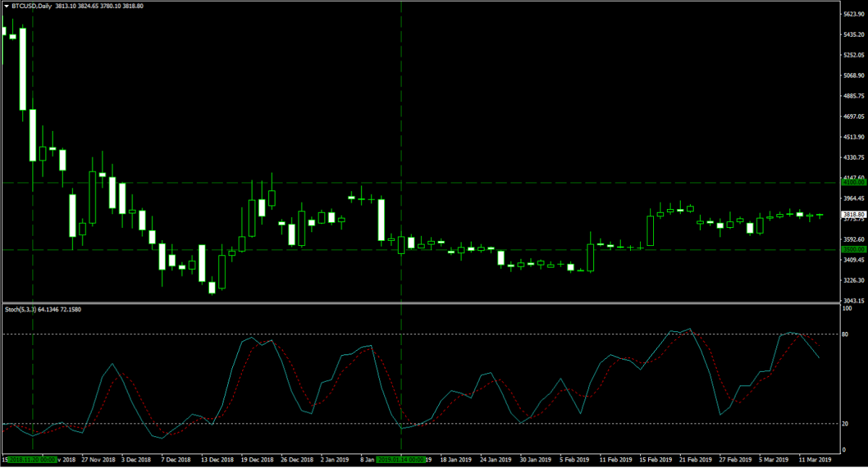Click the triangle arrow beside BTCUSD,Daily
Image resolution: width=868 pixels, height=468 pixels.
7,5
